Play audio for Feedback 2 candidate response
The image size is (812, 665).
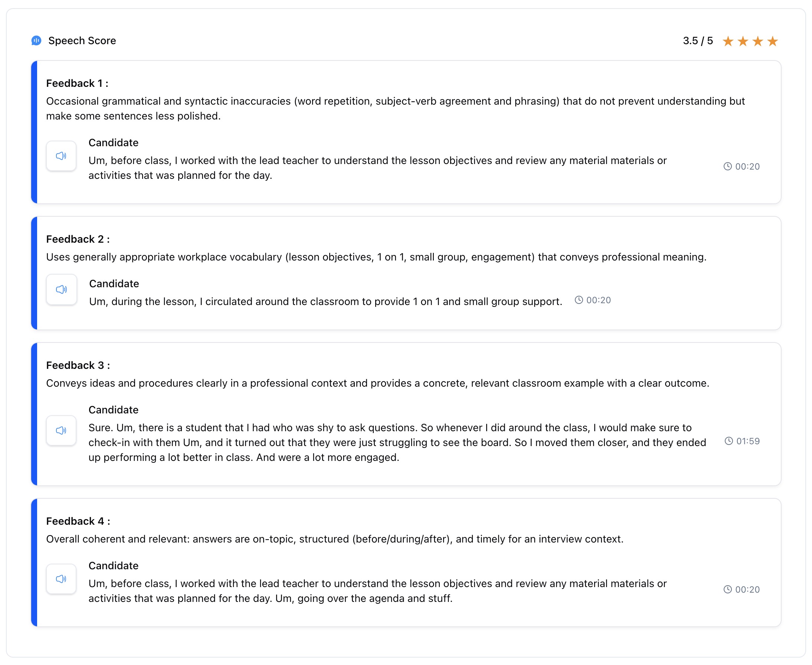coord(61,289)
